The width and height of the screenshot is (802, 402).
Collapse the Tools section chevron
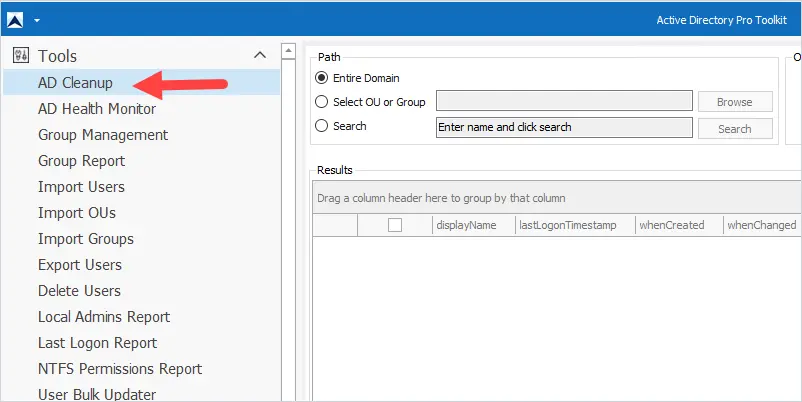point(260,55)
